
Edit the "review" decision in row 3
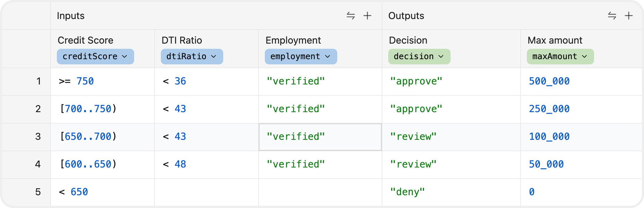pos(451,137)
